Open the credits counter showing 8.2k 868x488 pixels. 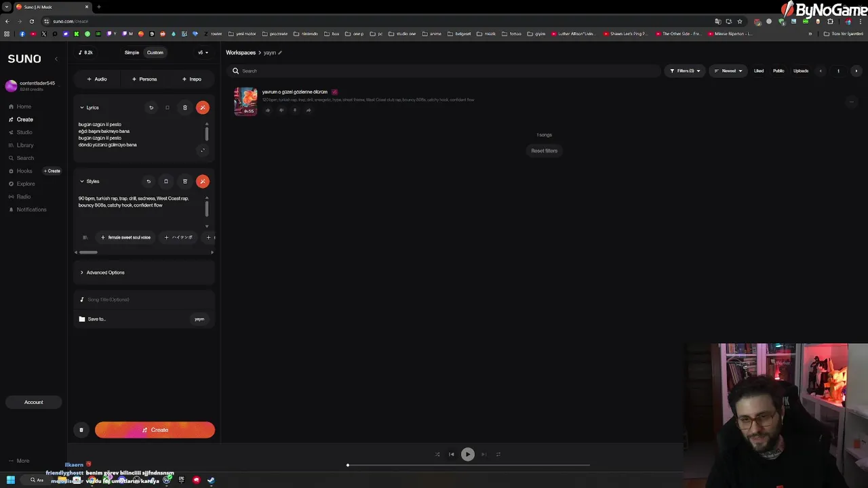coord(85,52)
